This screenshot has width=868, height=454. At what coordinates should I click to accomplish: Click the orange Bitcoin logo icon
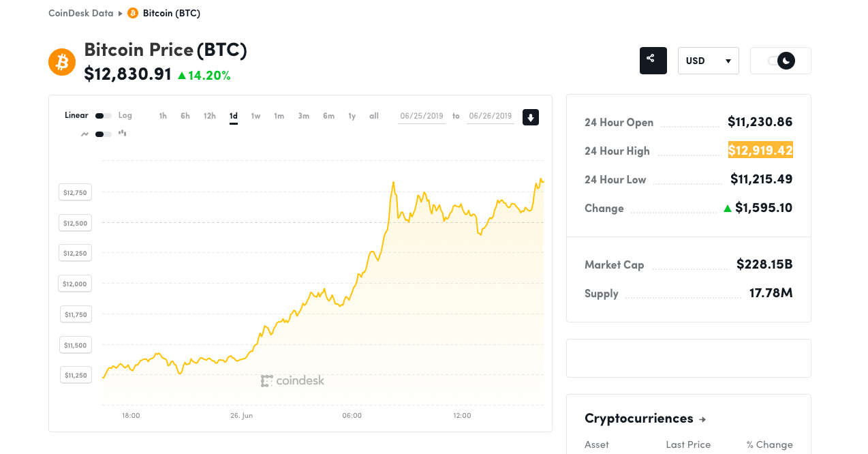click(x=62, y=62)
